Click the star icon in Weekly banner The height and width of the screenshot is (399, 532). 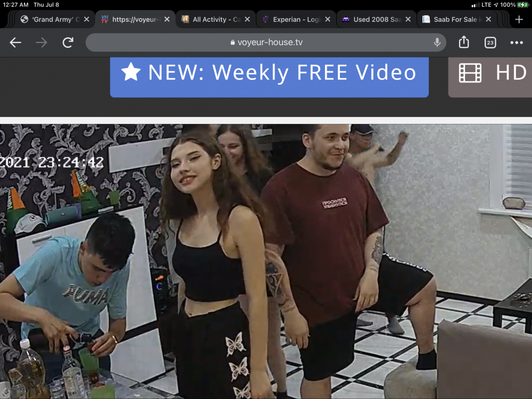click(131, 72)
